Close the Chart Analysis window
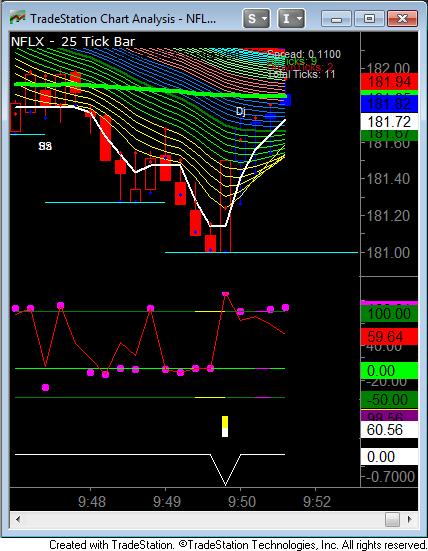The image size is (428, 551). 402,19
